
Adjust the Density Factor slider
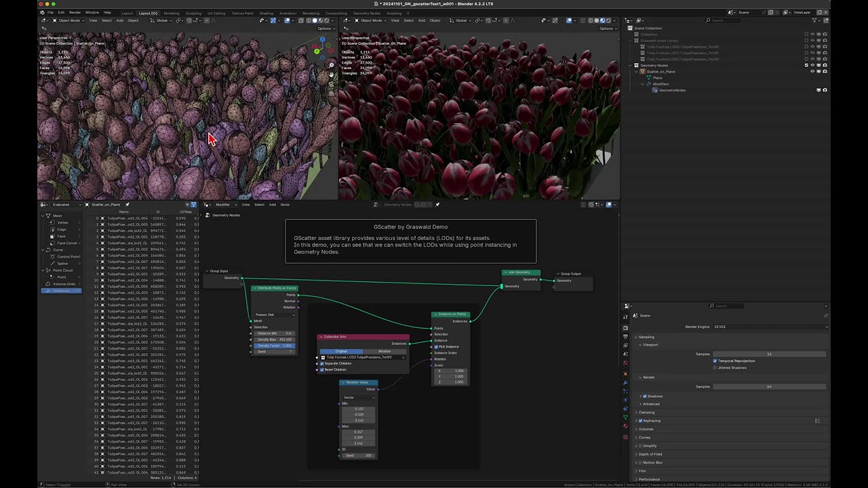tap(275, 346)
